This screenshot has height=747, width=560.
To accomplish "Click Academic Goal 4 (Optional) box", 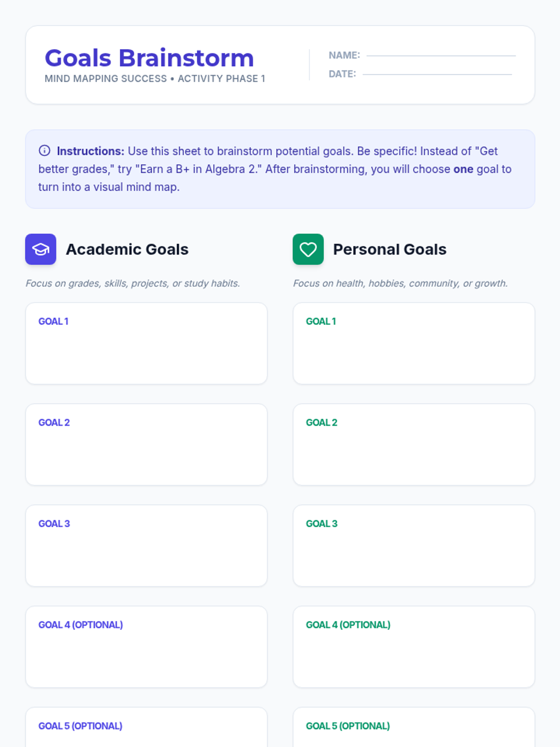I will 146,647.
